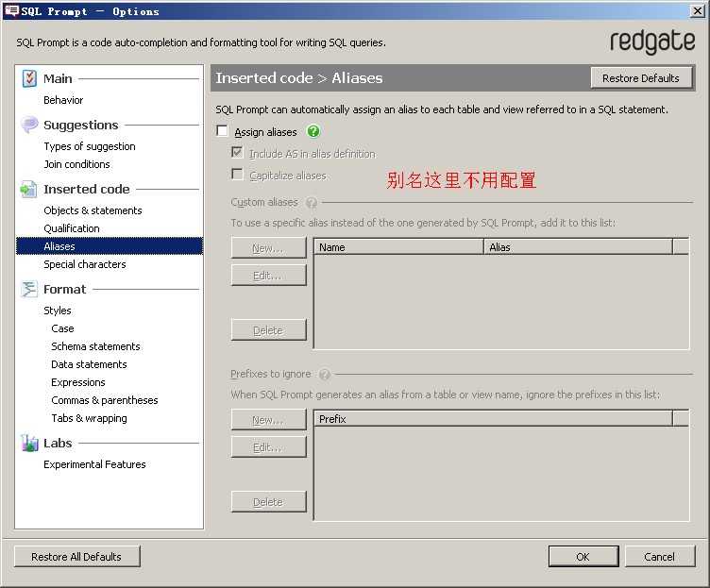Click the Prefix column header
Viewport: 710px width, 588px height.
(494, 419)
